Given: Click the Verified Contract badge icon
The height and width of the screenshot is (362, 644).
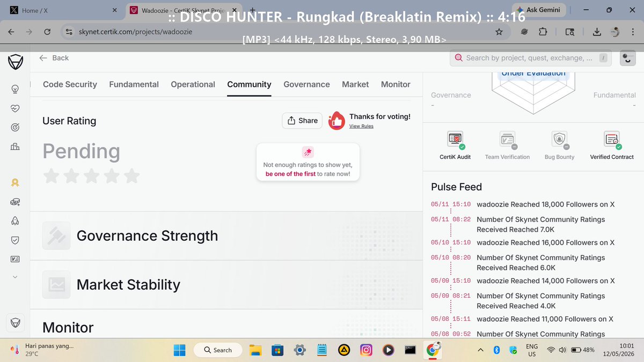Looking at the screenshot, I should (612, 140).
